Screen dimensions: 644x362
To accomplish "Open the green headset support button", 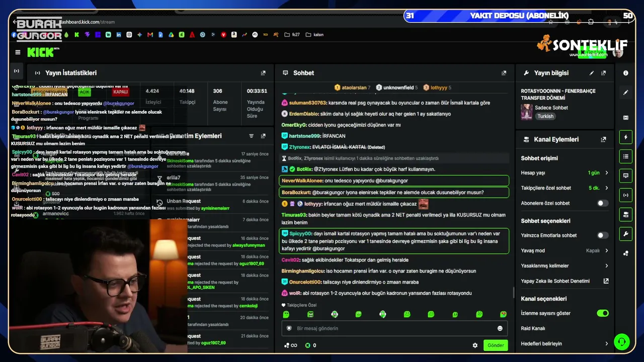I will 622,342.
